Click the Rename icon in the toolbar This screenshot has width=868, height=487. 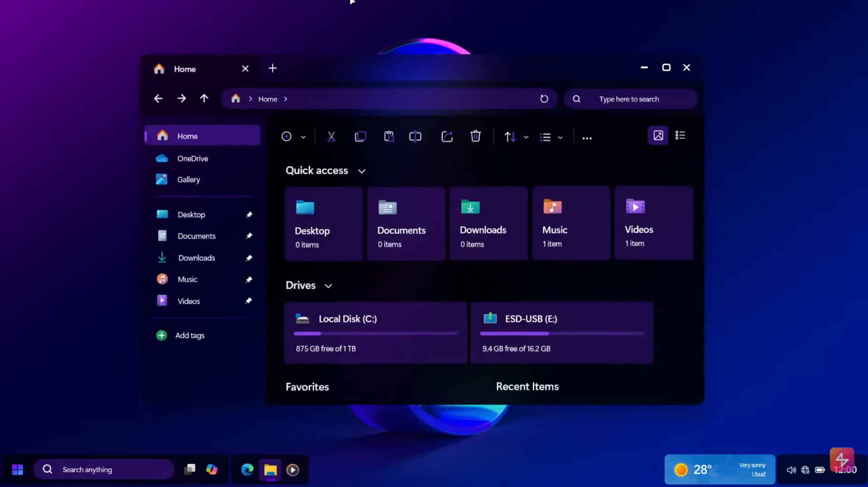(415, 136)
